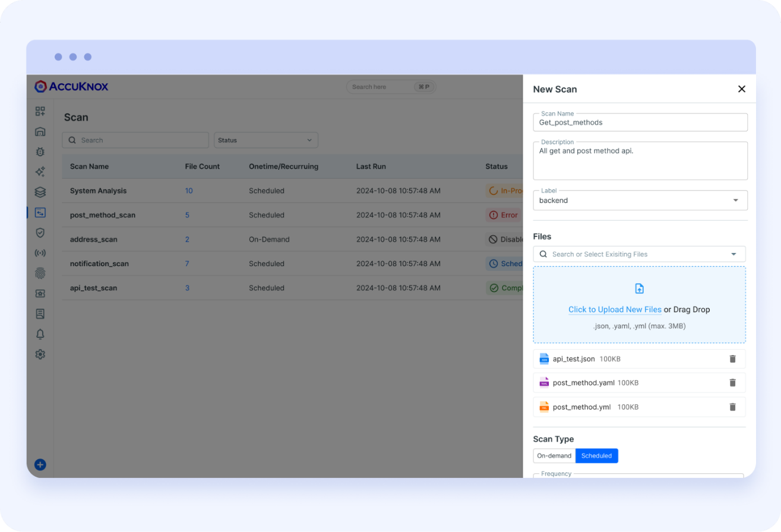Open the Label dropdown showing backend
The image size is (781, 532).
click(x=735, y=200)
